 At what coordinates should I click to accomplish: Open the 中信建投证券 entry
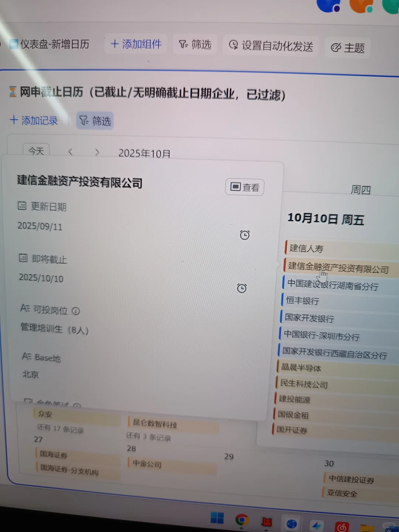[361, 480]
